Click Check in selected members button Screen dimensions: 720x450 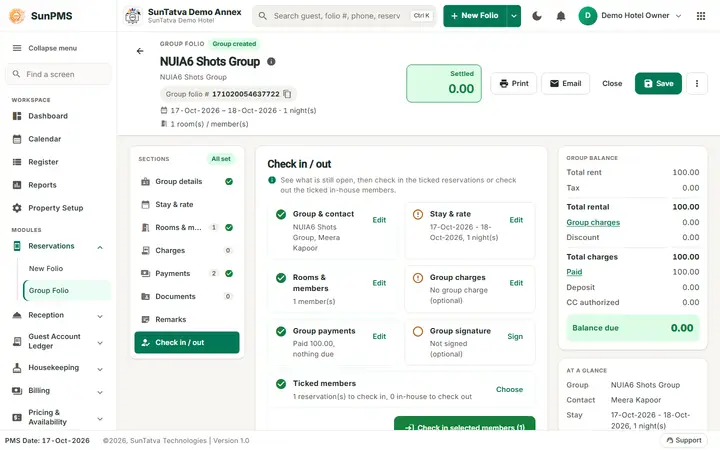click(x=464, y=425)
